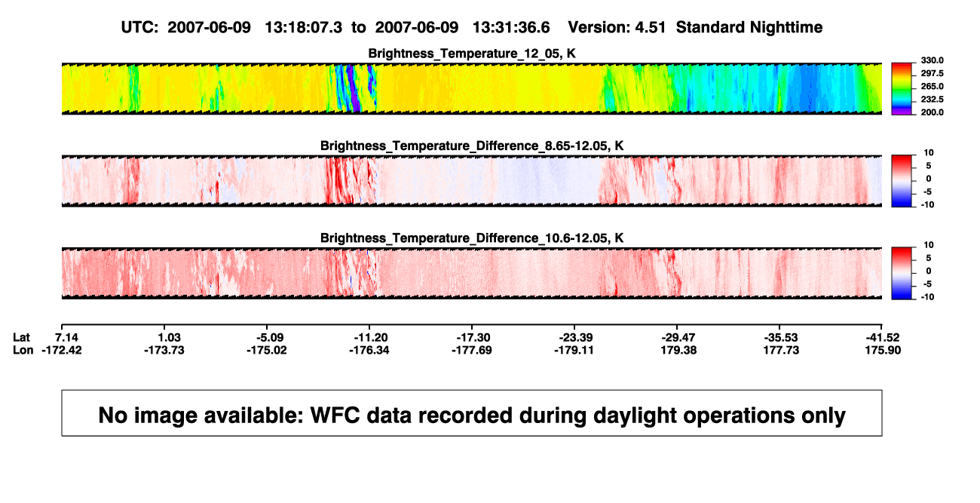
Task: Click the 330.0 color scale label
Action: [932, 60]
